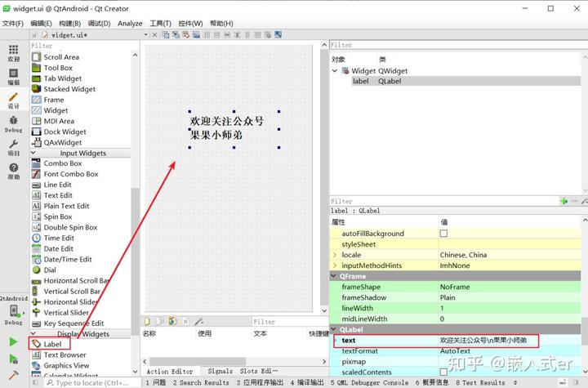This screenshot has width=588, height=388.
Task: Open the 文件(F) menu
Action: point(13,23)
